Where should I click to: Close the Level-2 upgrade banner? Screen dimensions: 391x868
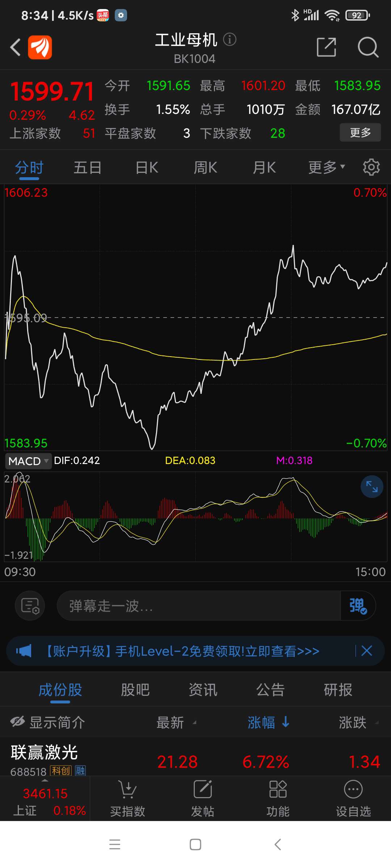tap(367, 651)
